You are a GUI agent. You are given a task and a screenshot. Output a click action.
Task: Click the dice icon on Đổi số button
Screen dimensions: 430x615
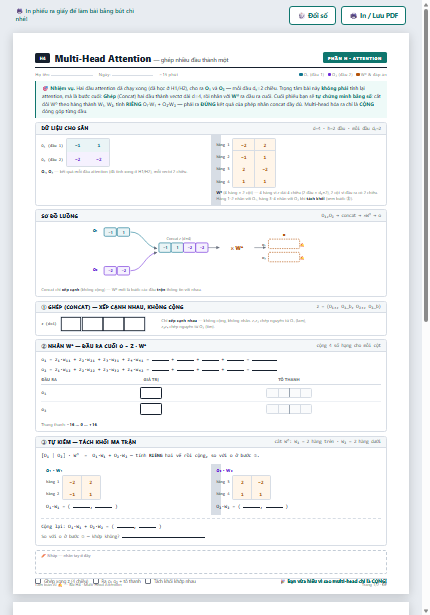click(301, 16)
